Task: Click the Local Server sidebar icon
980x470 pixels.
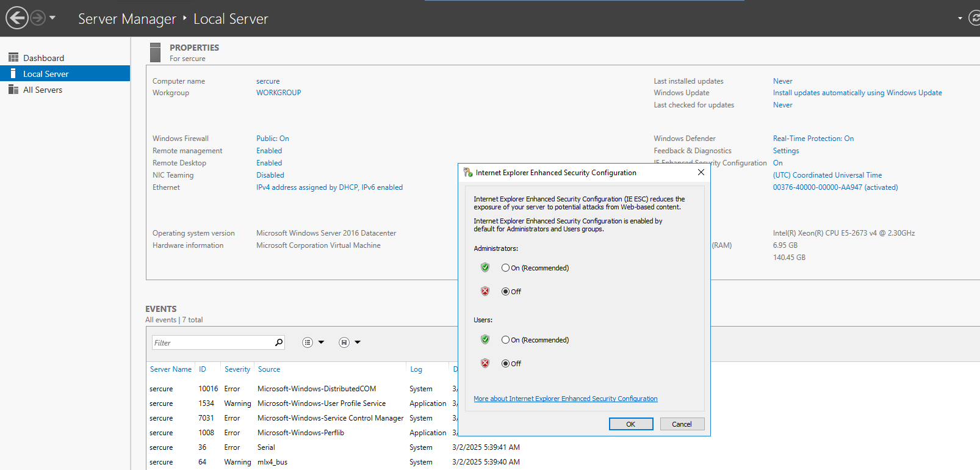Action: [x=13, y=73]
